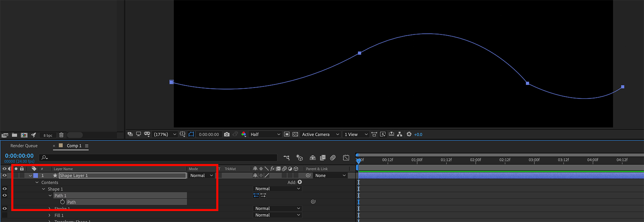Click the fast previews rectangle icon

click(287, 134)
